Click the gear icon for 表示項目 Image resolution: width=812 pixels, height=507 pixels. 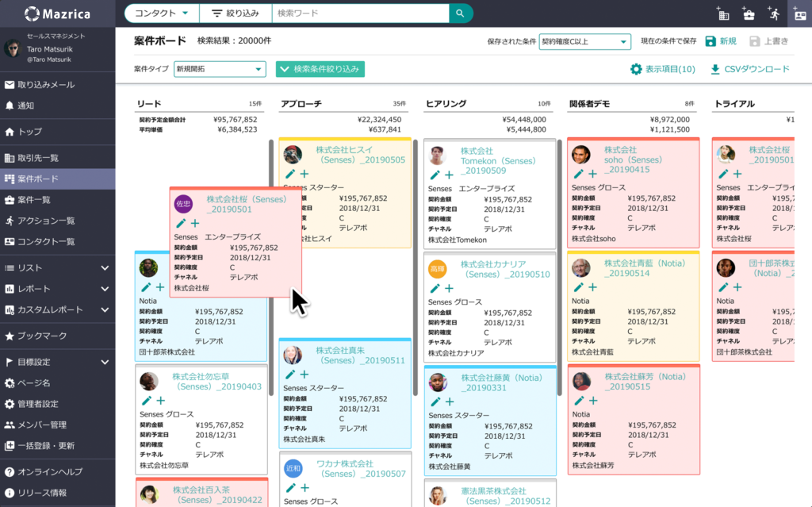tap(635, 69)
